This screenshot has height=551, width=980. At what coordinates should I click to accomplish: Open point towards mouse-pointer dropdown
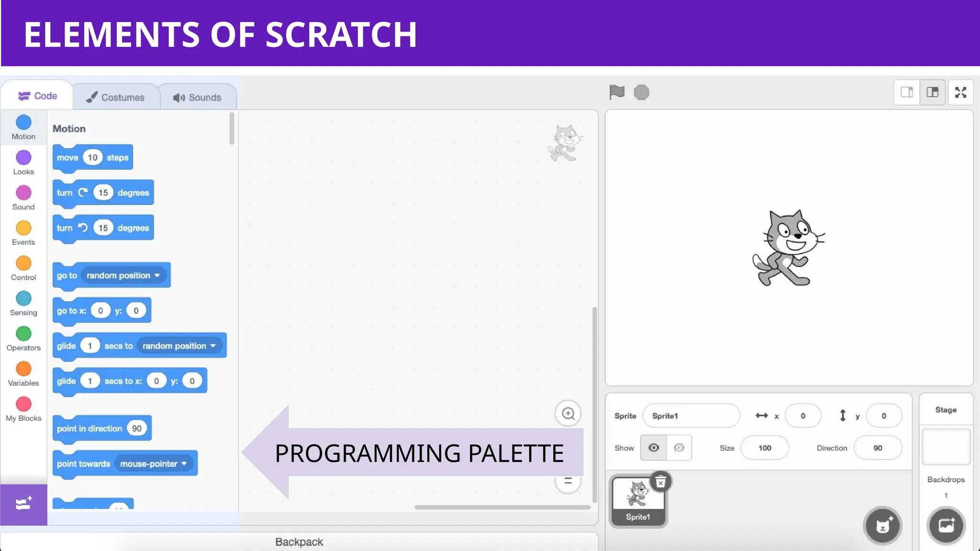(154, 464)
